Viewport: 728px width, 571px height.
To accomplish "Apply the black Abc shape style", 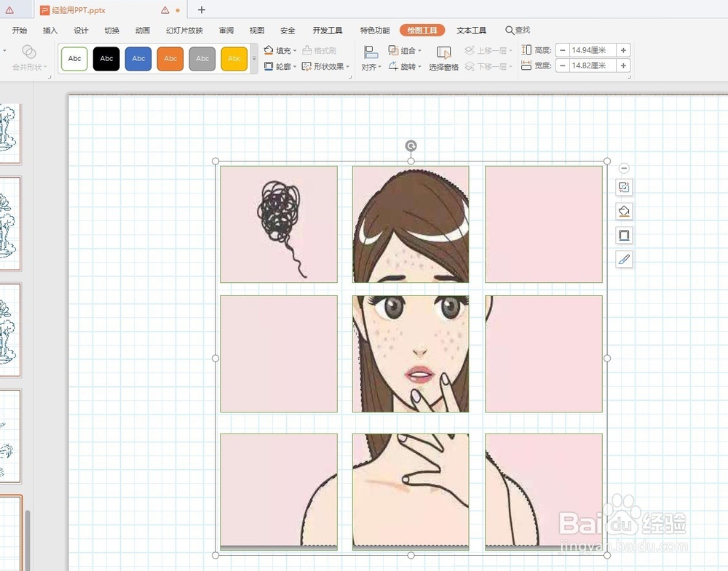I will pos(106,58).
